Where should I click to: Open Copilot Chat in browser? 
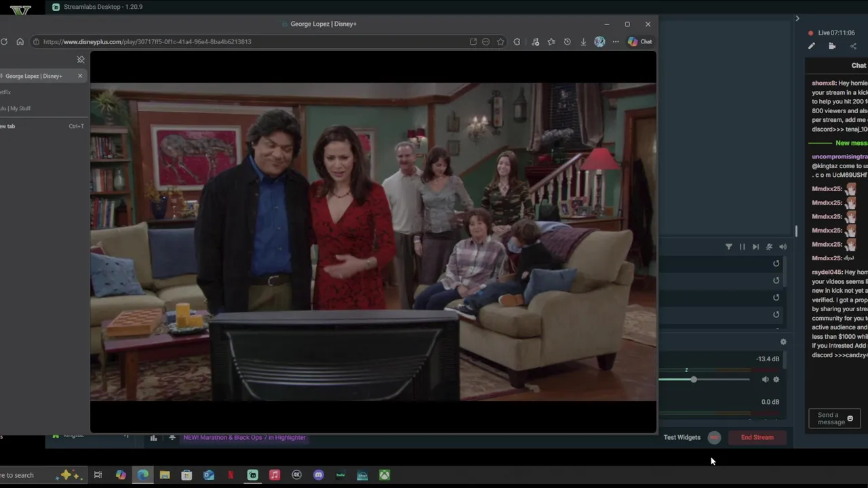tap(639, 41)
